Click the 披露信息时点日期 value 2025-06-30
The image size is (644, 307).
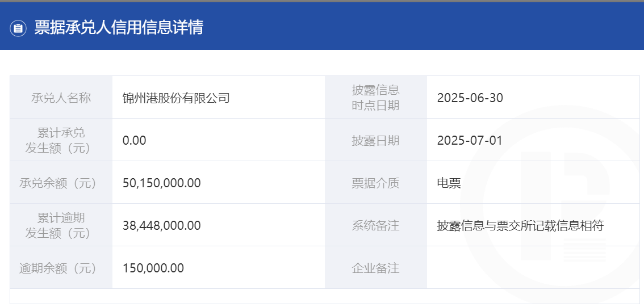point(470,98)
